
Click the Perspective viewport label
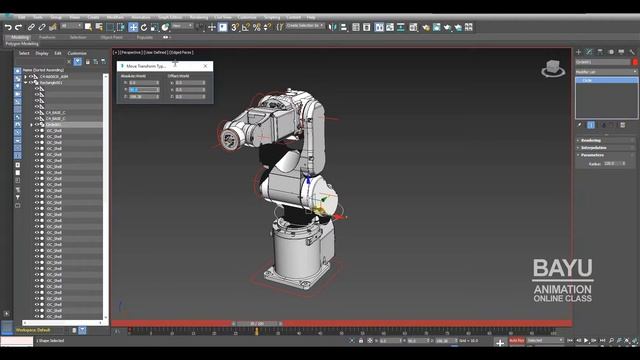pyautogui.click(x=131, y=52)
